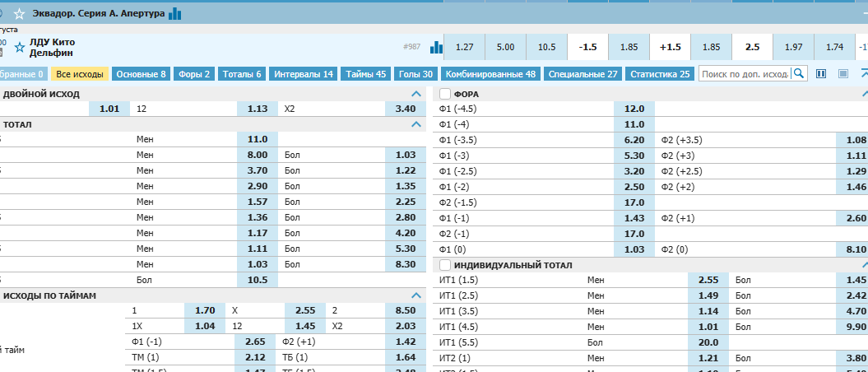Select total Мен odds 2.90
The height and width of the screenshot is (372, 868).
258,186
